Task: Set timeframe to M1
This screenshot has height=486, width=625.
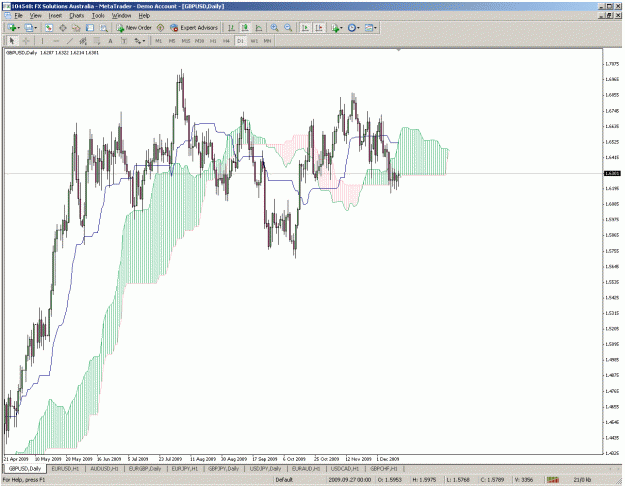Action: pos(159,41)
